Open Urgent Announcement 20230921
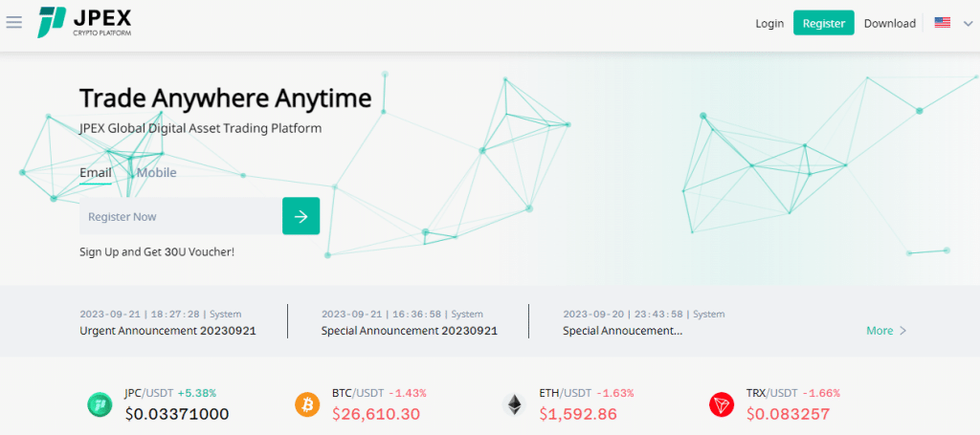The image size is (980, 435). [168, 331]
